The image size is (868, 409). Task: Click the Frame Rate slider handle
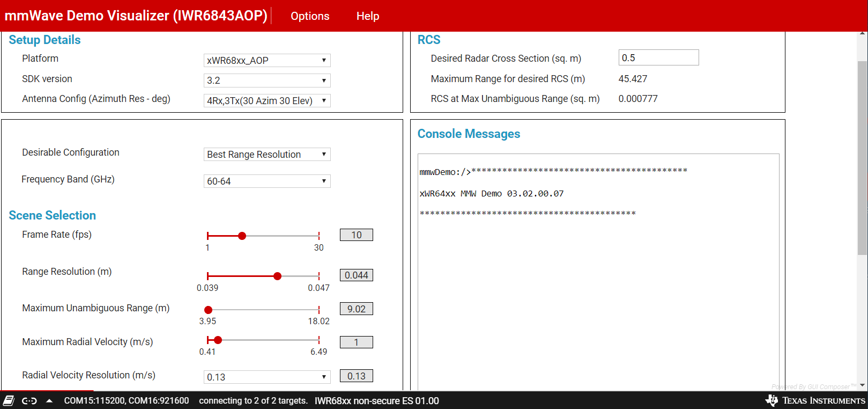(x=242, y=236)
